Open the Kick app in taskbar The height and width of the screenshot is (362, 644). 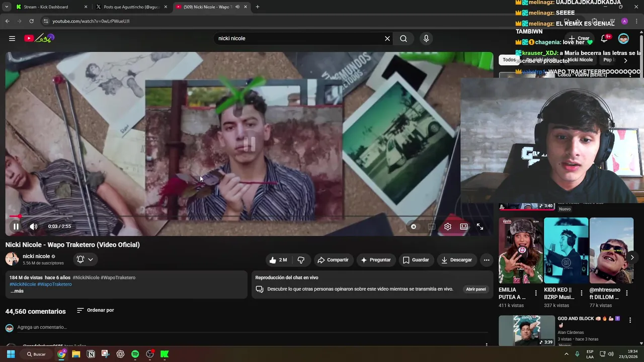click(165, 354)
